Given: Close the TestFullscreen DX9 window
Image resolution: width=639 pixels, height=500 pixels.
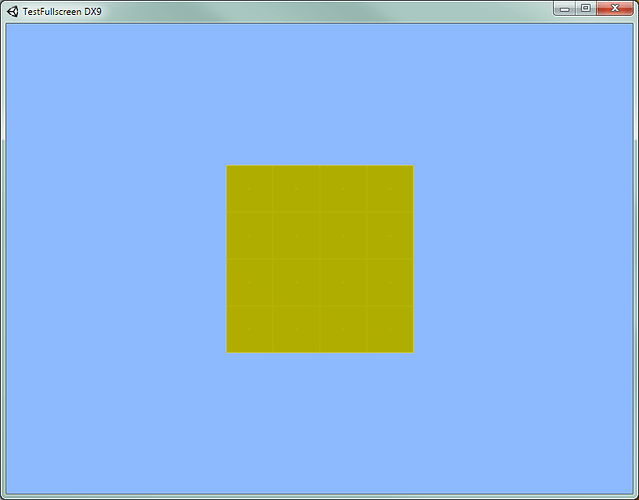Looking at the screenshot, I should (x=615, y=9).
